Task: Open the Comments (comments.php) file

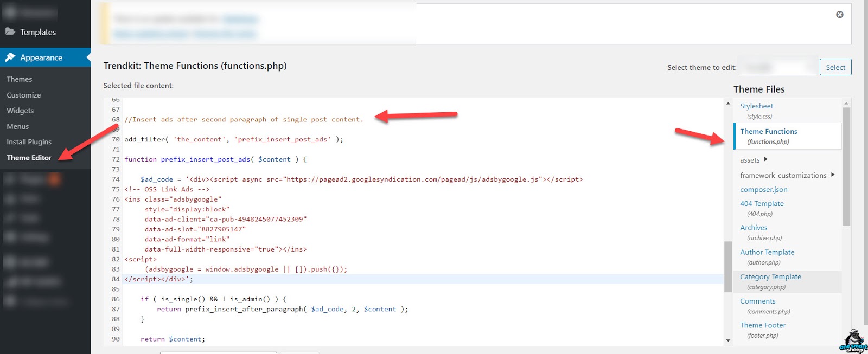Action: [x=765, y=306]
